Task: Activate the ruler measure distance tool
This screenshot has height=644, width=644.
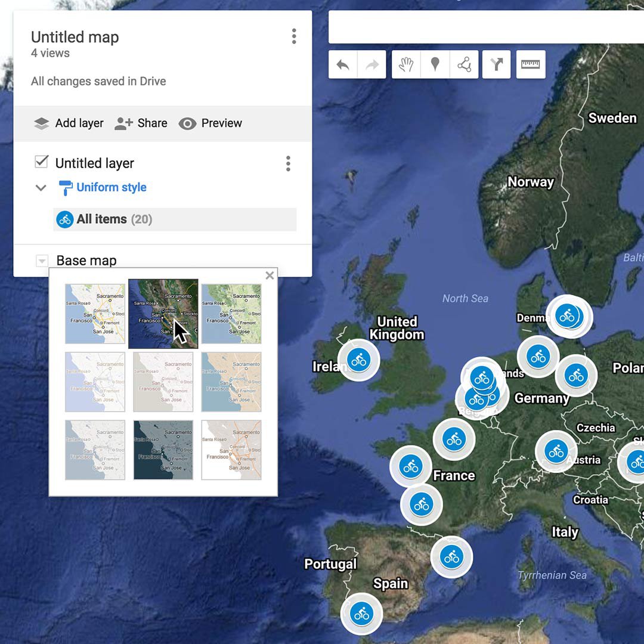Action: [531, 64]
